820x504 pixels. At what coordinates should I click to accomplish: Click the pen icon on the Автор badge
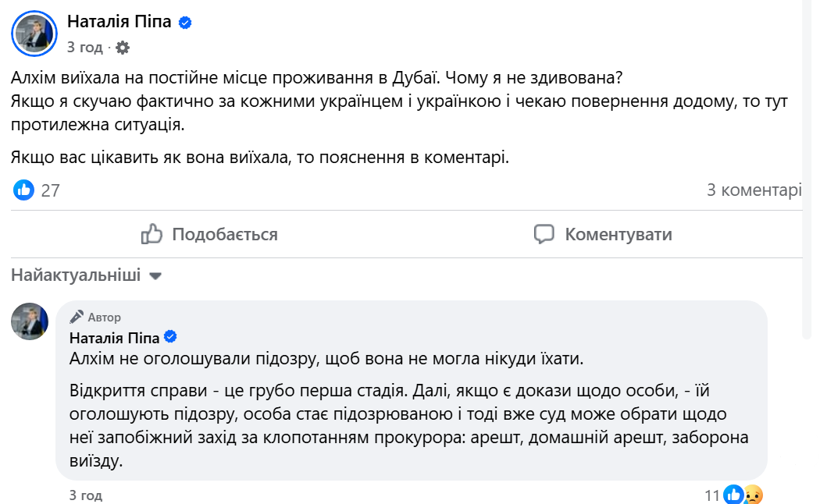76,317
